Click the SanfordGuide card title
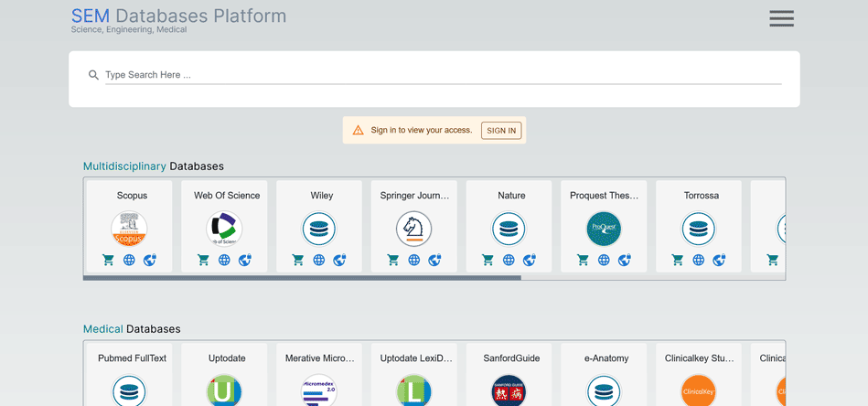 coord(511,358)
